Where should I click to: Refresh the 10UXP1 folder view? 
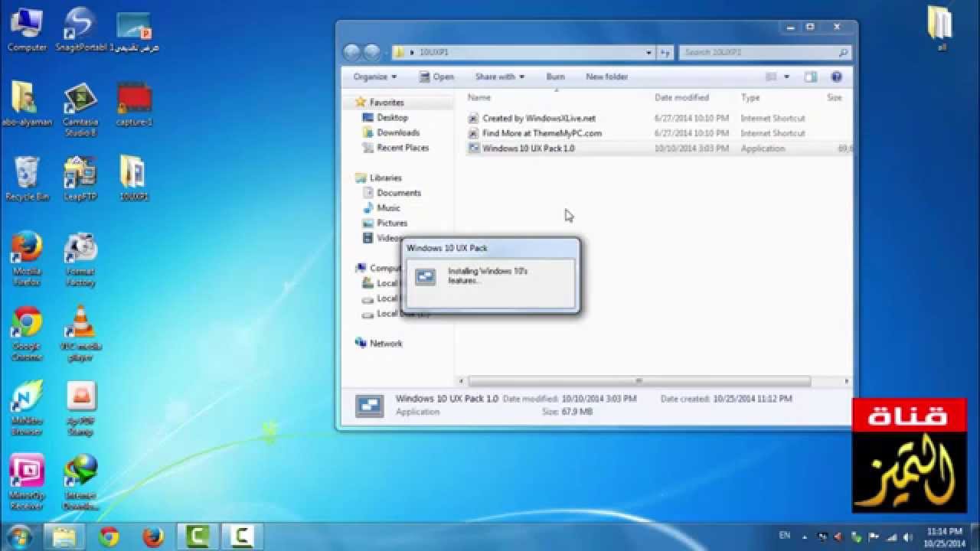[665, 53]
